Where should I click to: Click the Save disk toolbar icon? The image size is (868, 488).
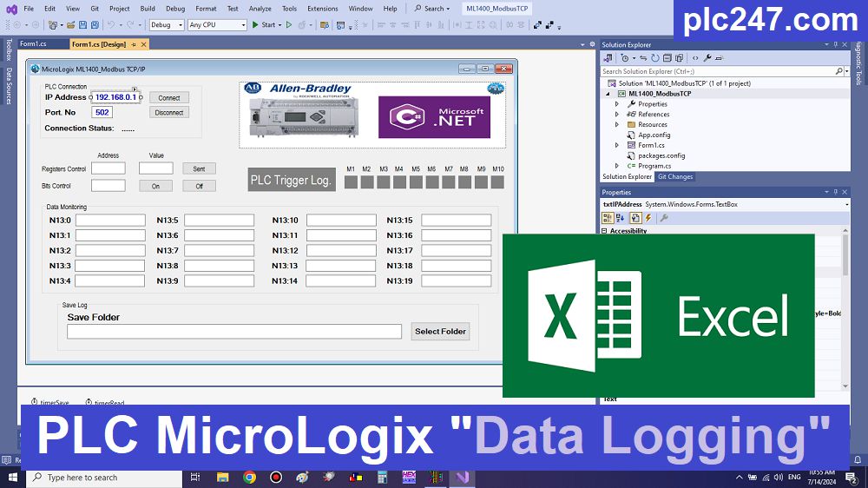click(x=82, y=25)
